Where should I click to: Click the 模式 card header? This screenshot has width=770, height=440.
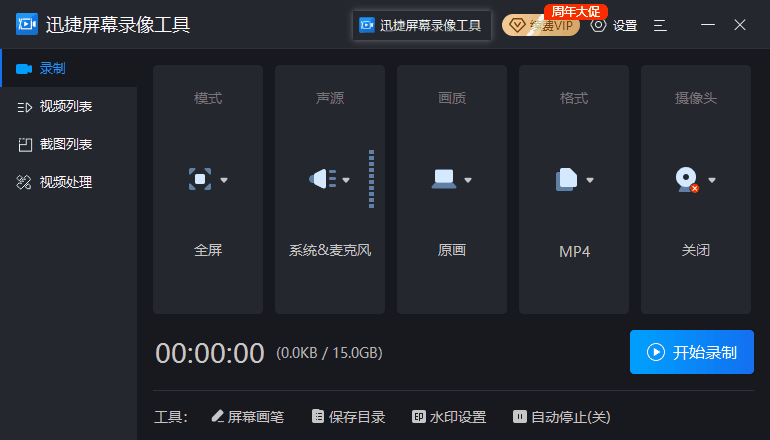(208, 98)
